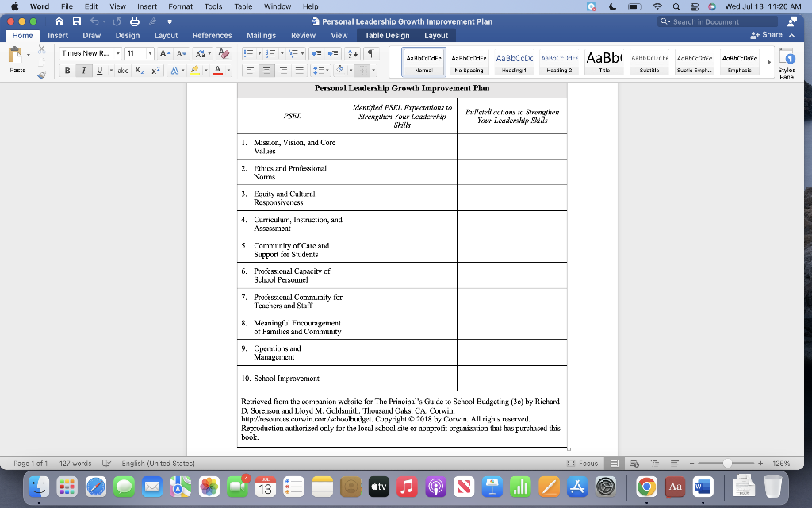This screenshot has width=812, height=508.
Task: Open the Mailings ribbon tab
Action: (x=261, y=35)
